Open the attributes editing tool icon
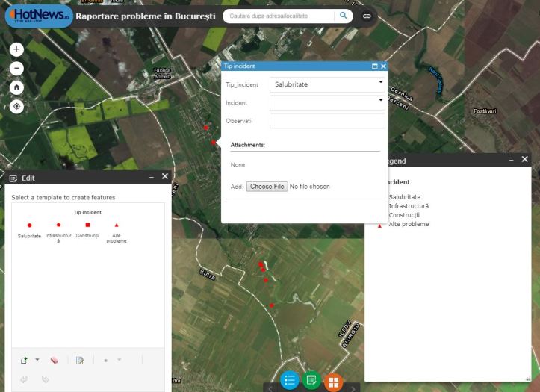Screen dimensions: 540x392 [80, 361]
